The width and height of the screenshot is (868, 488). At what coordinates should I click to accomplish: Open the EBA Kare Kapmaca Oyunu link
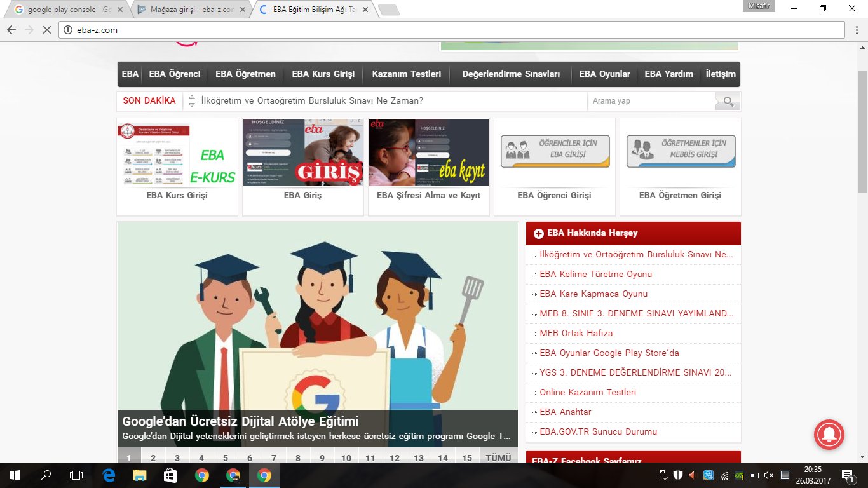tap(593, 294)
